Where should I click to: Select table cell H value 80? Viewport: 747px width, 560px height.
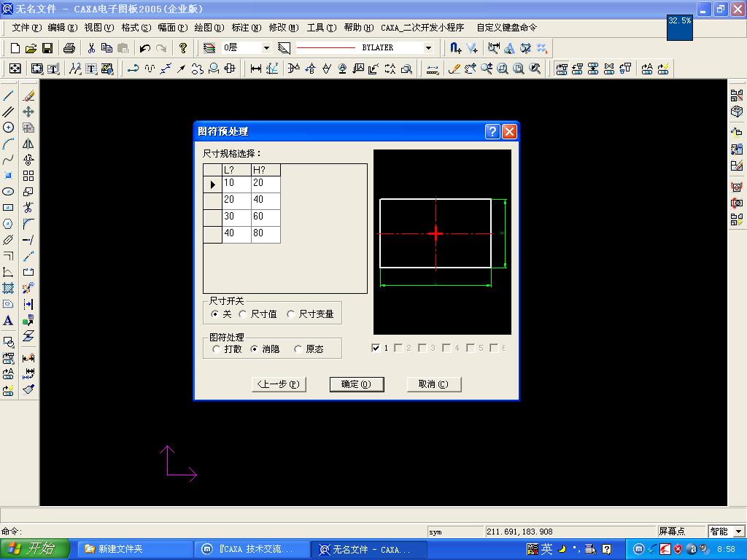pos(266,233)
